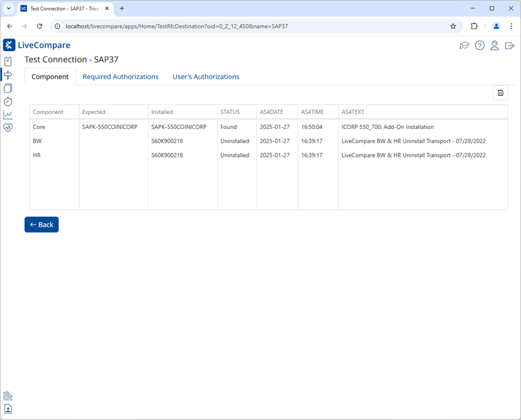Open the help question mark icon

(x=479, y=46)
